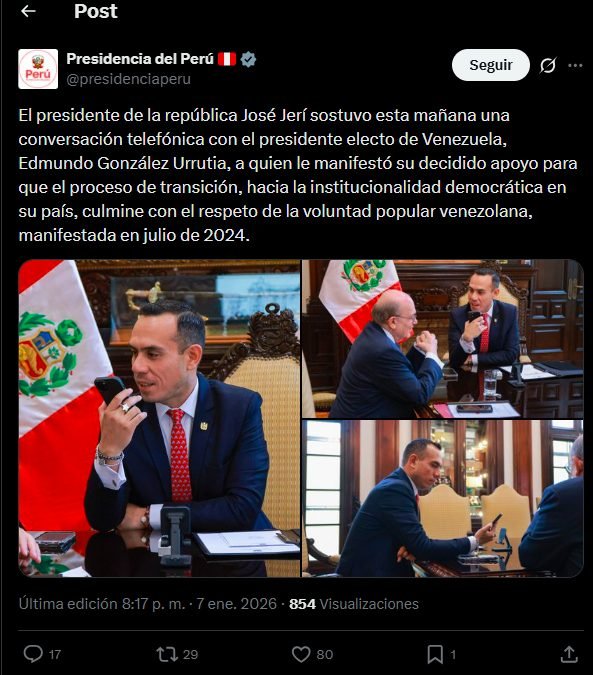This screenshot has width=593, height=675.
Task: Open the top-right photo with two men
Action: click(x=442, y=339)
